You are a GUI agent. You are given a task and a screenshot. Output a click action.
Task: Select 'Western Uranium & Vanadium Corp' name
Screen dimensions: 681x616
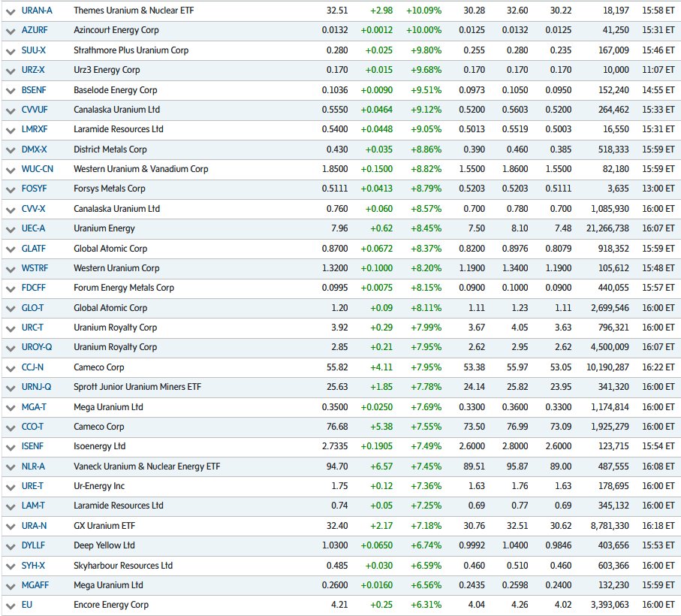point(141,168)
